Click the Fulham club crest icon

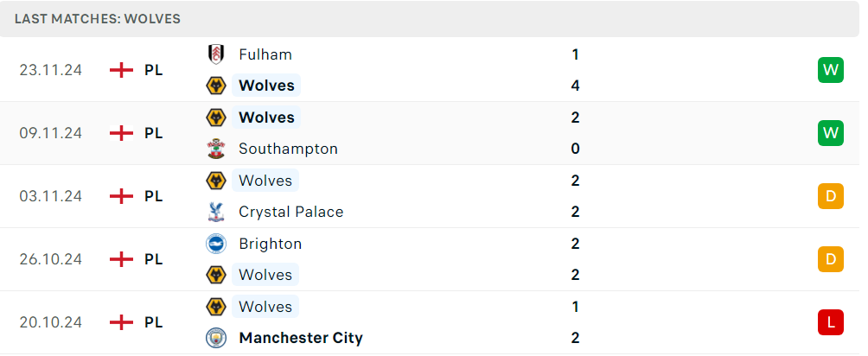point(215,54)
